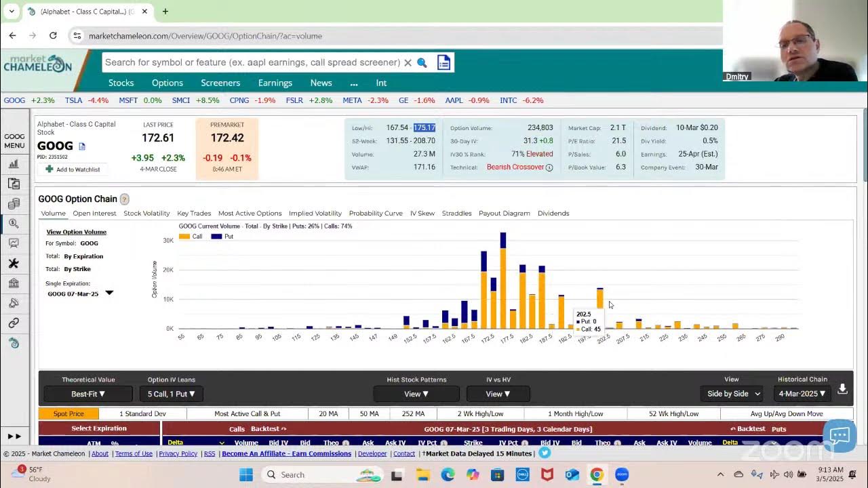Click the TSLA ticker in the quote strip
The image size is (868, 488).
[x=73, y=100]
